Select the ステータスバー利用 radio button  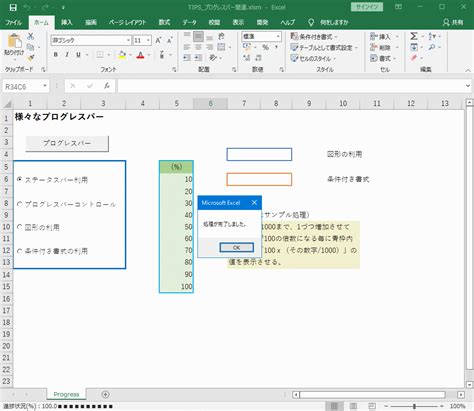tap(20, 179)
